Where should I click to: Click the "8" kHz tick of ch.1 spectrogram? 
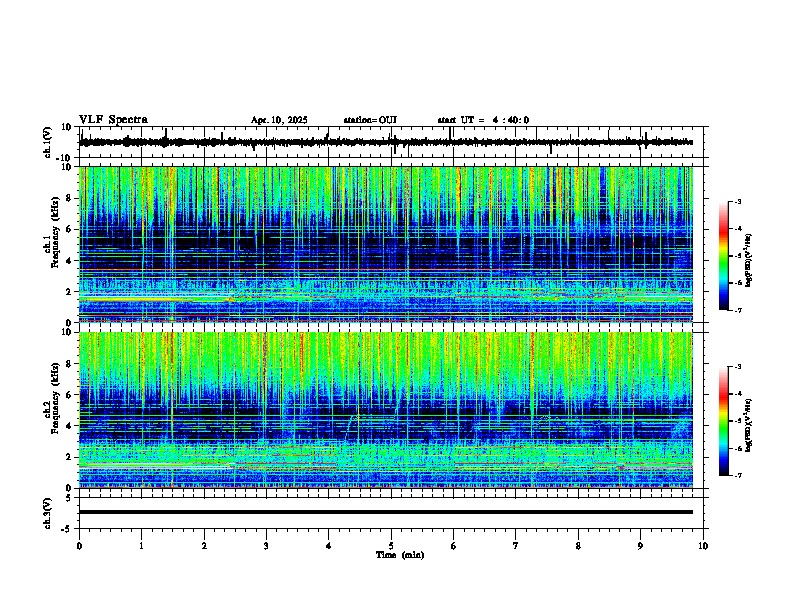70,198
